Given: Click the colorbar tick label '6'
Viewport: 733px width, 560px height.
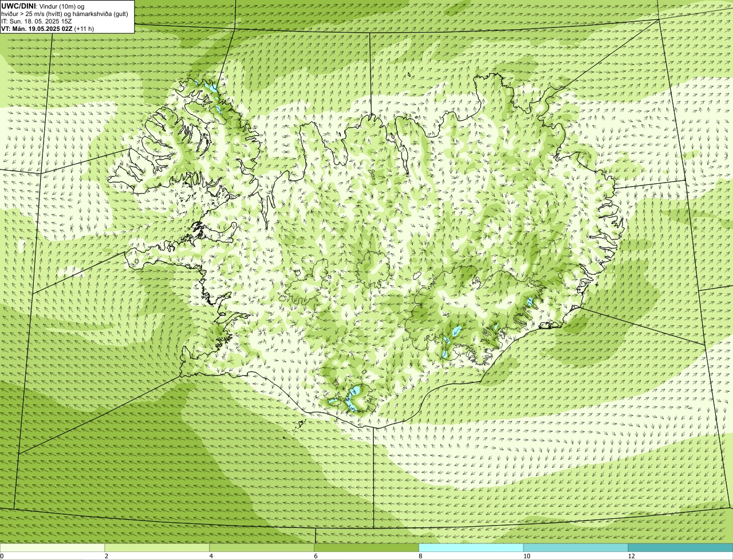Looking at the screenshot, I should [316, 556].
